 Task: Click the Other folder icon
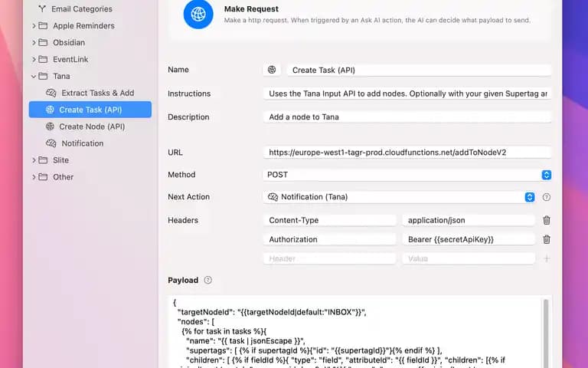[x=43, y=177]
